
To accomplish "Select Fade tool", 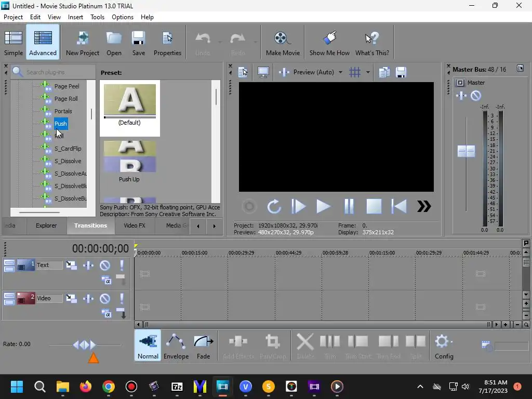I will pos(203,345).
